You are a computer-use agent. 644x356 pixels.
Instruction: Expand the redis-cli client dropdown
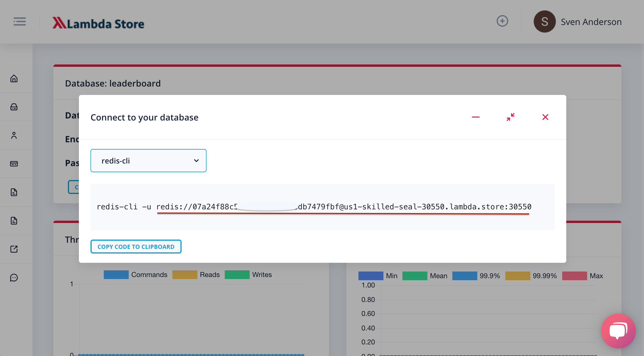[149, 161]
